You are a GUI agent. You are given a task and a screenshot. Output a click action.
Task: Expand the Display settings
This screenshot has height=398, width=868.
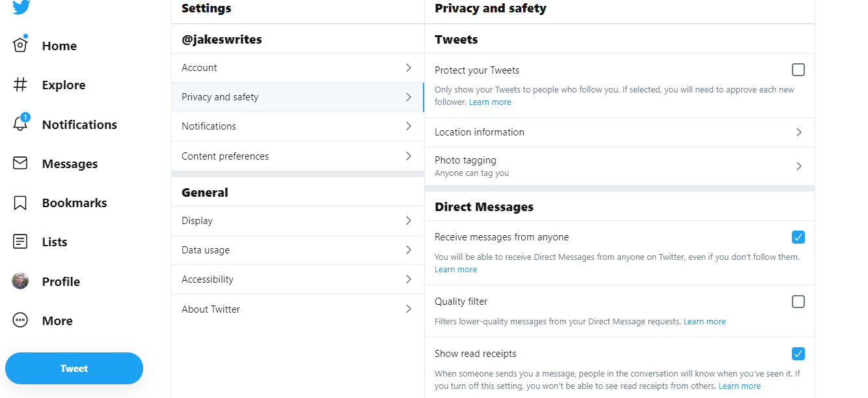pyautogui.click(x=297, y=220)
